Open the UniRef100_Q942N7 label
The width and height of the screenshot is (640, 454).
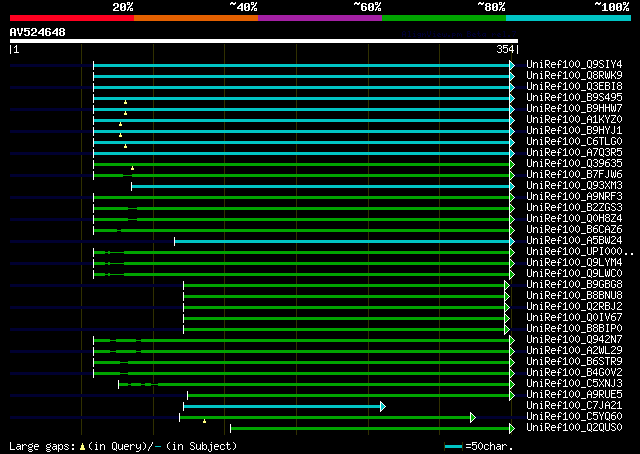[574, 340]
